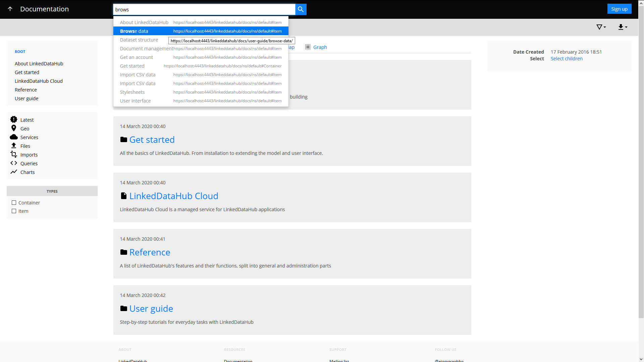The height and width of the screenshot is (362, 644).
Task: Click the search input field
Action: [x=205, y=9]
